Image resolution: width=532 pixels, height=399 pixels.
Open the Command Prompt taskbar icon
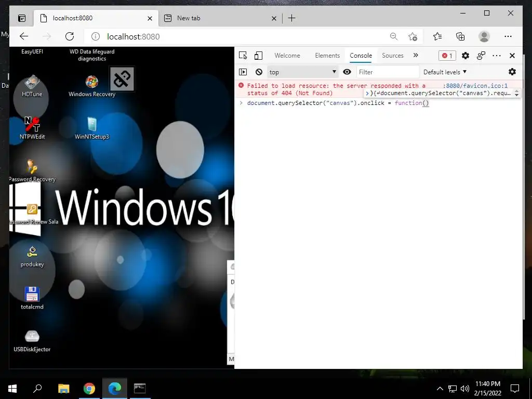coord(140,389)
